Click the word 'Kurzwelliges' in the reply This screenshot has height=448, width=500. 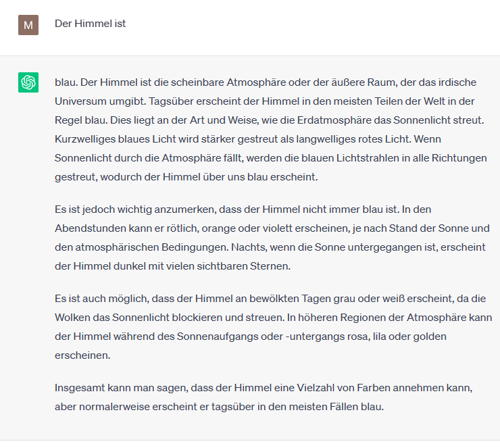(x=85, y=139)
